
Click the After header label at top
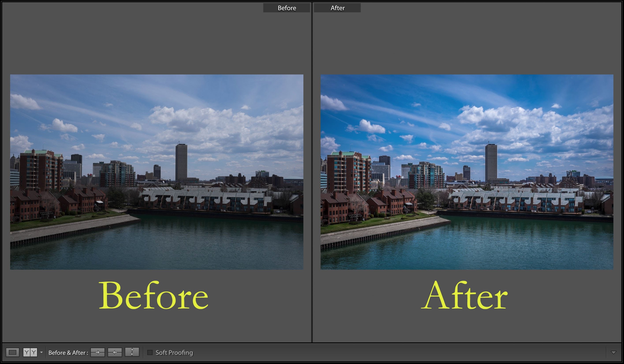click(337, 8)
